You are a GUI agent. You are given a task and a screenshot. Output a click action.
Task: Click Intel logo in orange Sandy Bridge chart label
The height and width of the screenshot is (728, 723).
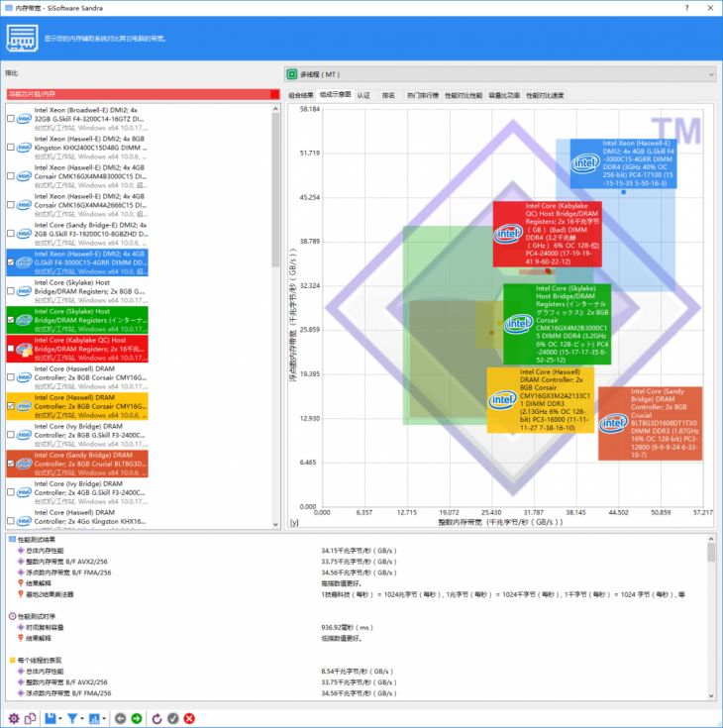click(x=614, y=423)
